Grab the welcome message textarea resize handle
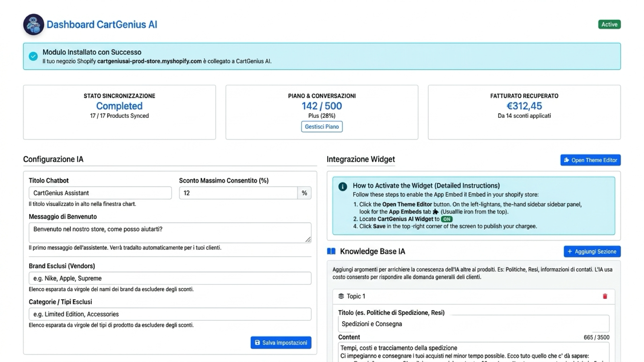Screen dimensions: 644x362 [x=308, y=239]
